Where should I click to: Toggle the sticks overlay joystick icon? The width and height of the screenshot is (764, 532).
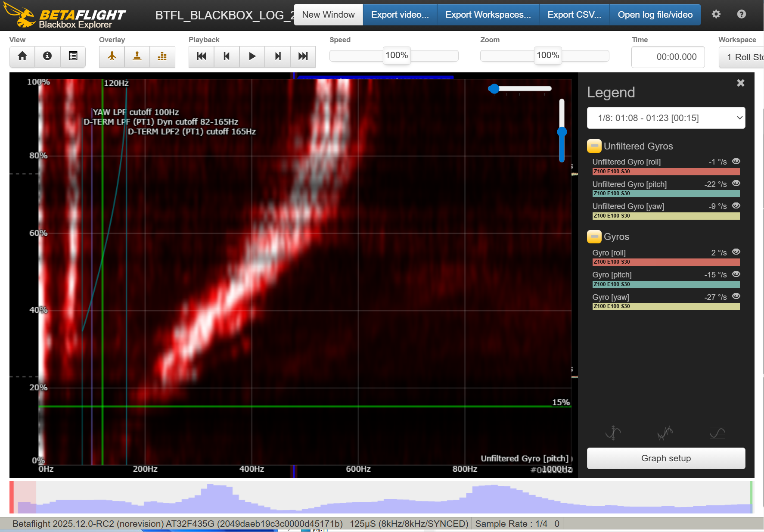[137, 56]
